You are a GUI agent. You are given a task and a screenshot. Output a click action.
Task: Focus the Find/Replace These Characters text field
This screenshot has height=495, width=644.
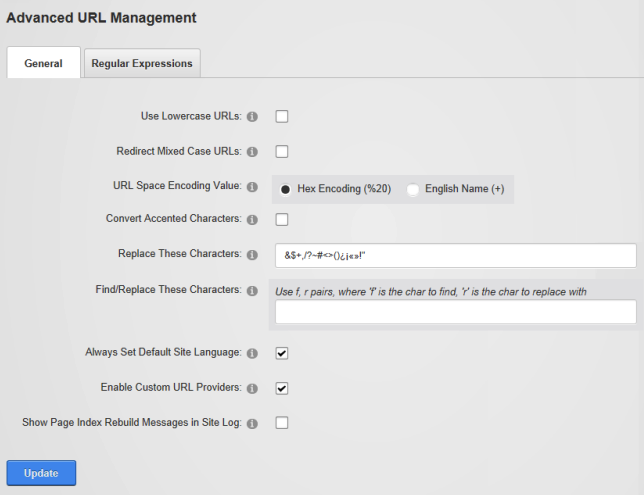[x=455, y=313]
